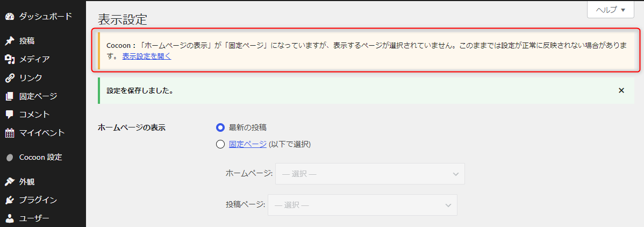Screen dimensions: 644x227
Task: Click the Plugins (プラグイン) plug icon
Action: (x=9, y=200)
